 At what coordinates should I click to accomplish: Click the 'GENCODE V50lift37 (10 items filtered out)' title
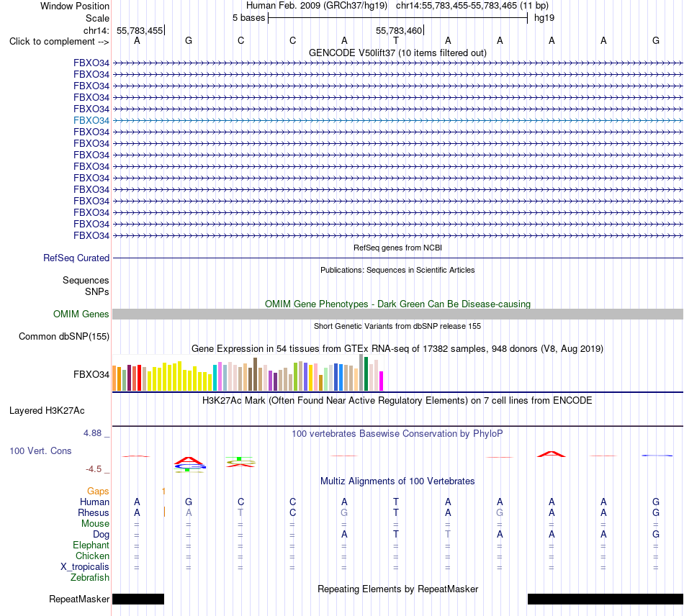(x=397, y=53)
